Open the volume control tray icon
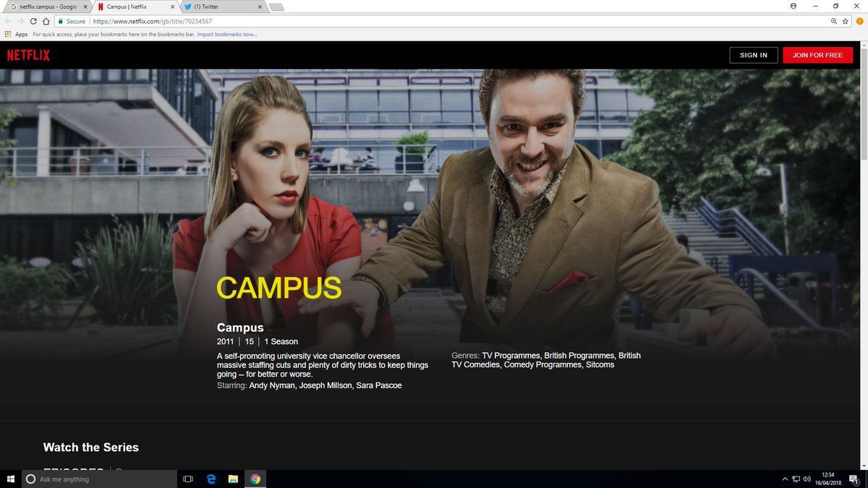 (807, 479)
